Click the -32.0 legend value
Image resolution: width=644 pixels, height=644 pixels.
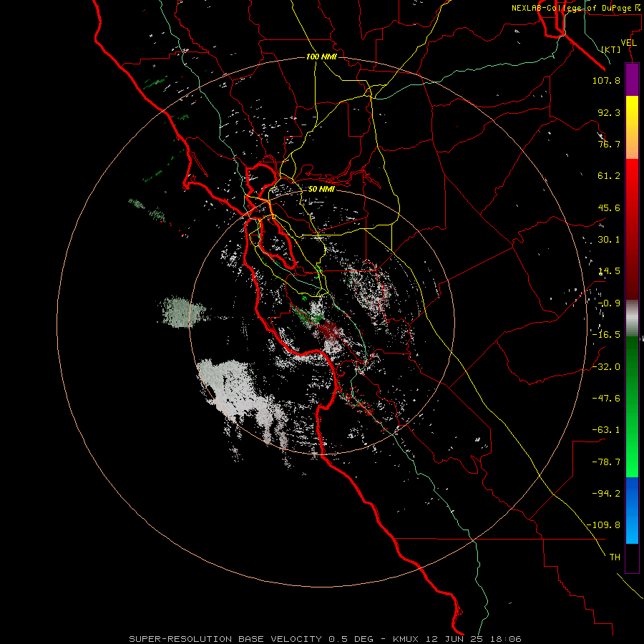tap(606, 367)
